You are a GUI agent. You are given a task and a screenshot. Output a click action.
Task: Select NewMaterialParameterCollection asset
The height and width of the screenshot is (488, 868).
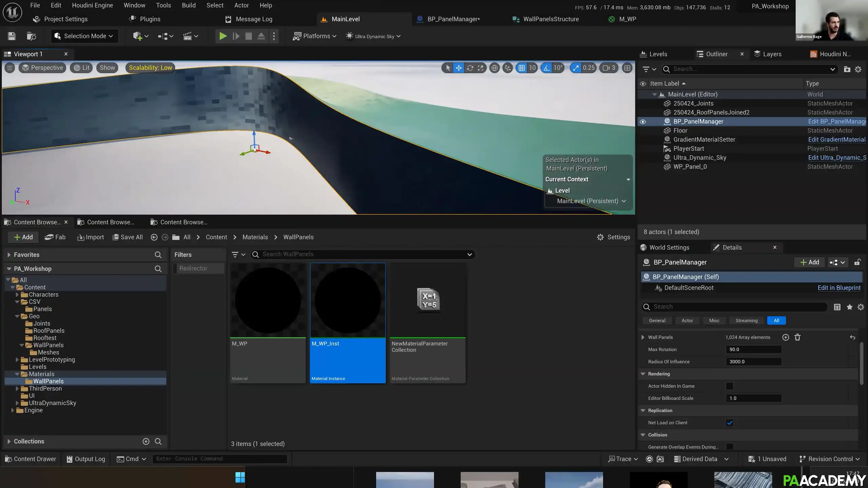pos(428,323)
